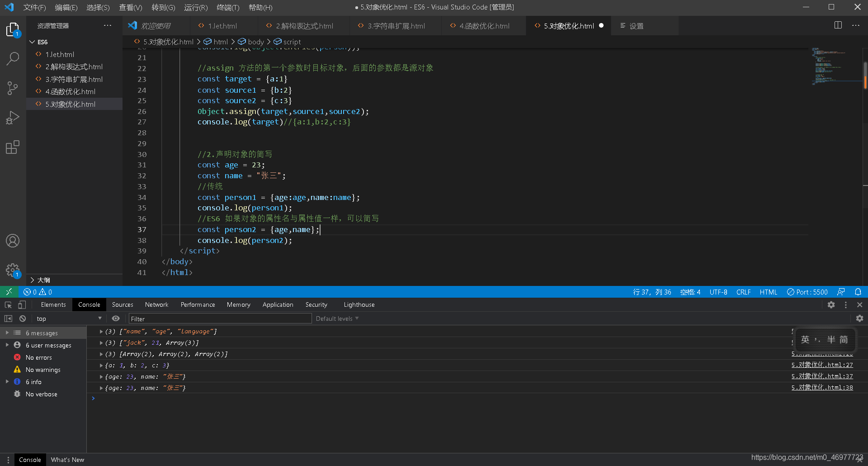Open the Network tab in DevTools
This screenshot has width=868, height=466.
click(156, 305)
